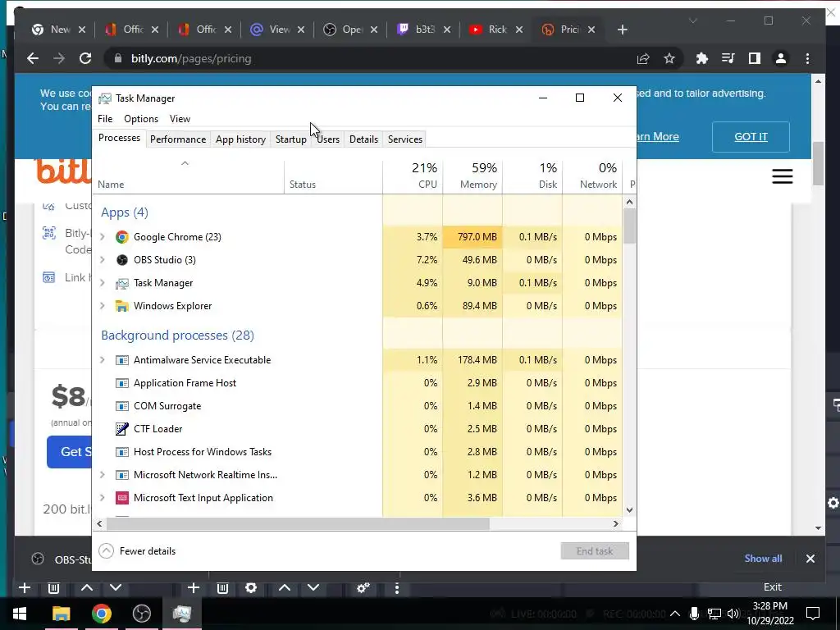The height and width of the screenshot is (630, 840).
Task: Click End task button
Action: 595,550
